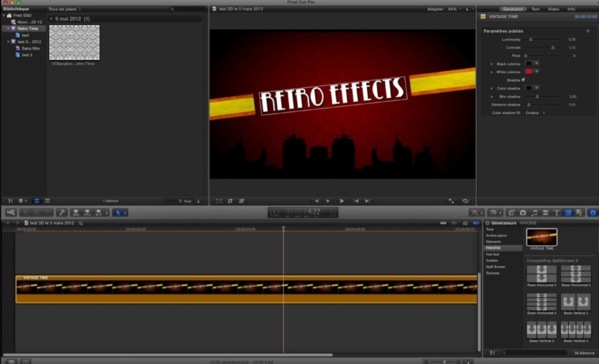The width and height of the screenshot is (599, 364).
Task: Select the Textures generators category
Action: [493, 273]
